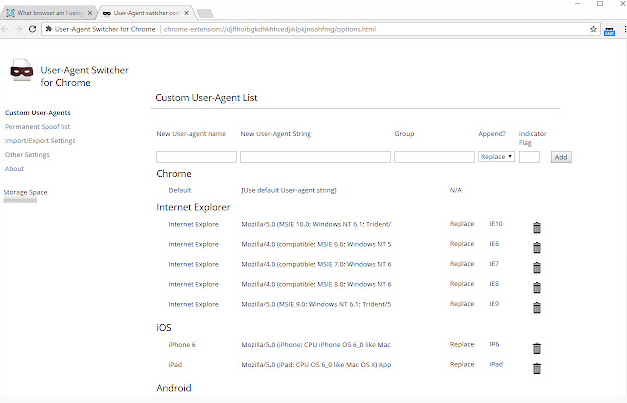Screen dimensions: 627x403
Task: Go to Import/Export Settings
Action: click(x=40, y=141)
